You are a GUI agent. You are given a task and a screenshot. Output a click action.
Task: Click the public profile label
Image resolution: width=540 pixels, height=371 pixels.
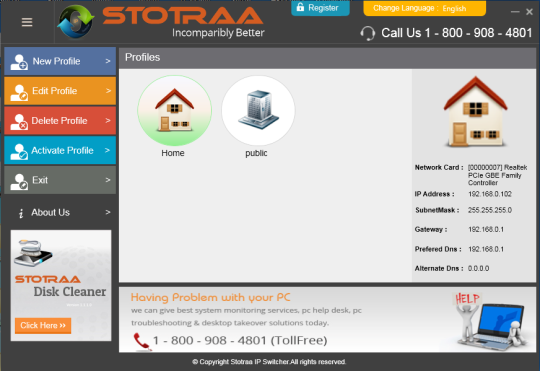(256, 153)
